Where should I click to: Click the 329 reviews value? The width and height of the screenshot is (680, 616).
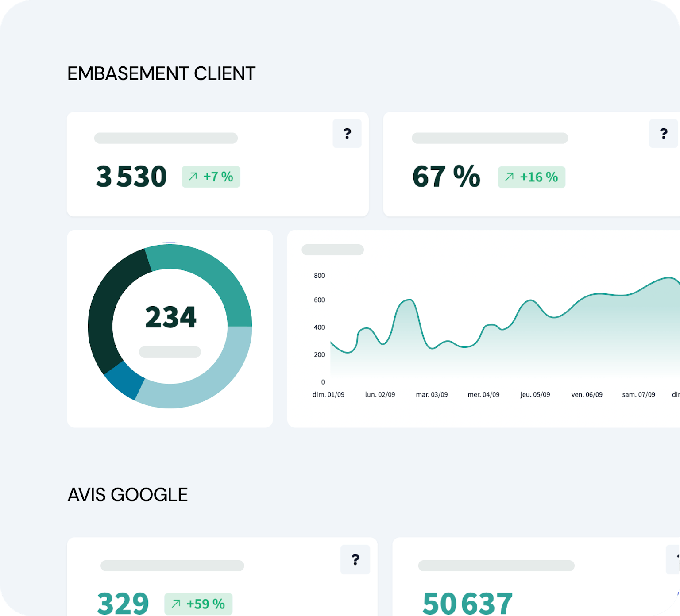[x=123, y=604]
